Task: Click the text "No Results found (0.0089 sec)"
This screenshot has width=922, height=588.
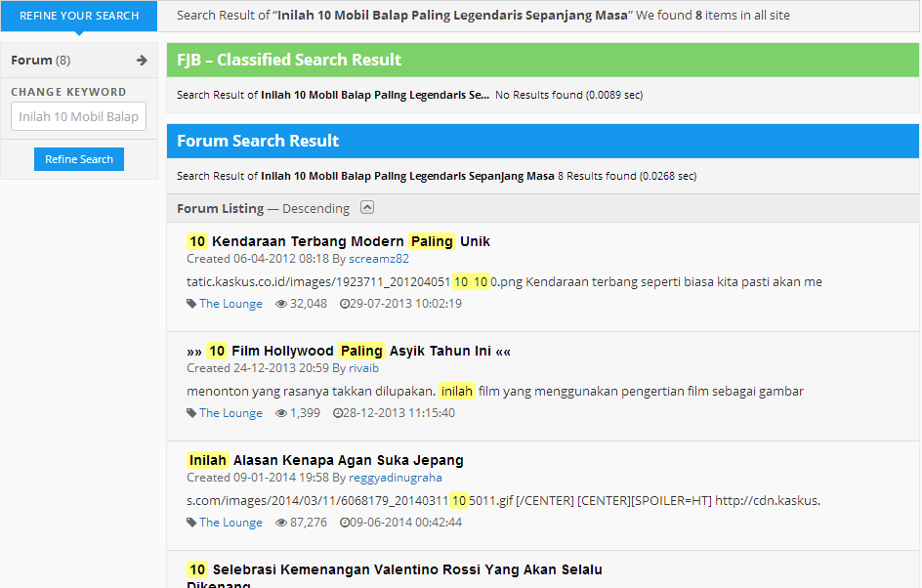Action: [568, 95]
